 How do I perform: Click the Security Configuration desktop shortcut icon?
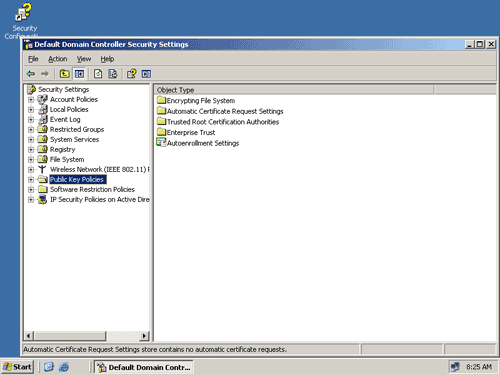pyautogui.click(x=23, y=13)
